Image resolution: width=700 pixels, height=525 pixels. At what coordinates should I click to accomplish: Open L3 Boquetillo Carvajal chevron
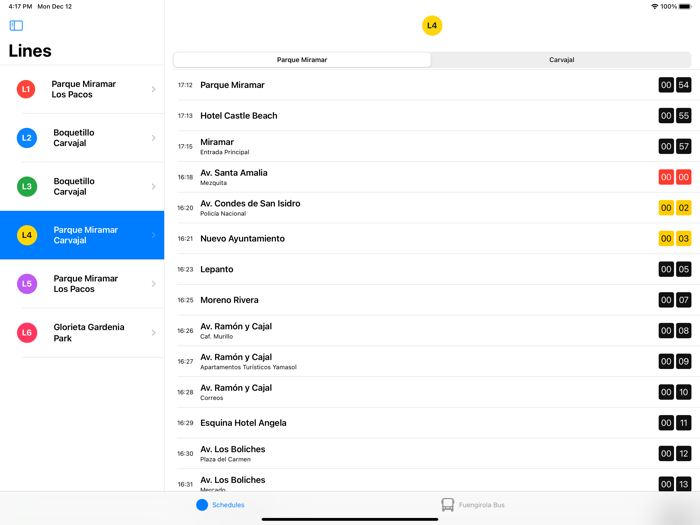pyautogui.click(x=153, y=186)
